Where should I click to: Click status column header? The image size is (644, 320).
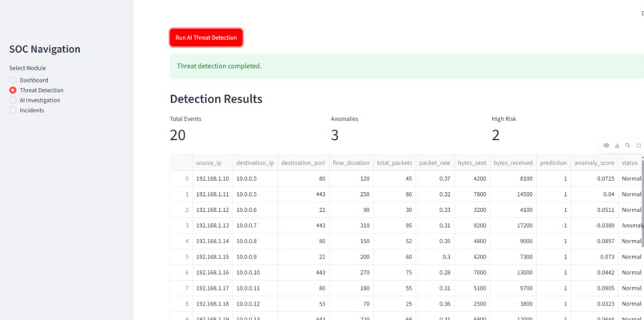click(x=630, y=163)
